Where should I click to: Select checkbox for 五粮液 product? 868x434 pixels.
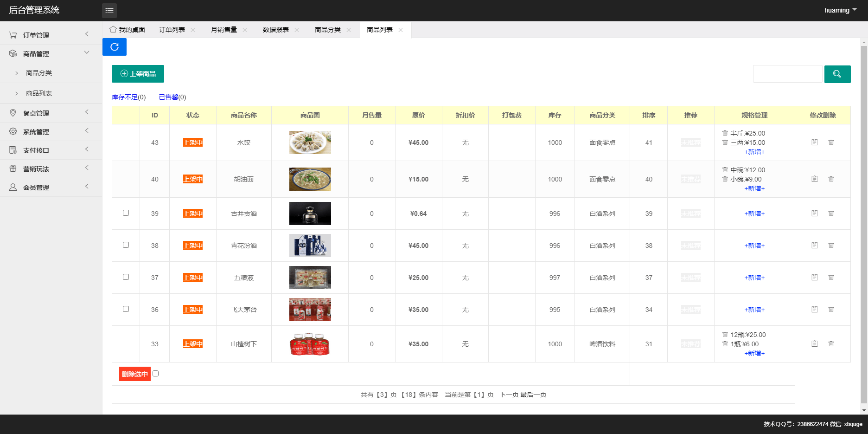click(126, 277)
